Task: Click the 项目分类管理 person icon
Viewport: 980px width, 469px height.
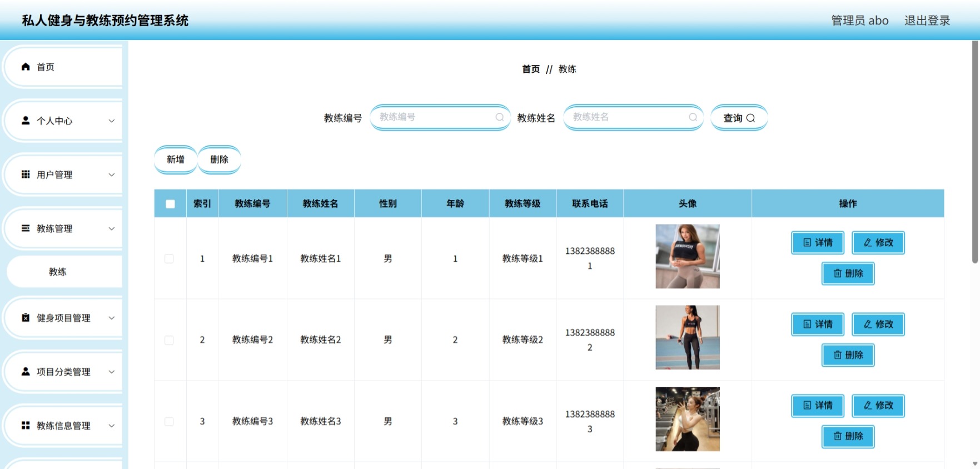Action: 26,372
